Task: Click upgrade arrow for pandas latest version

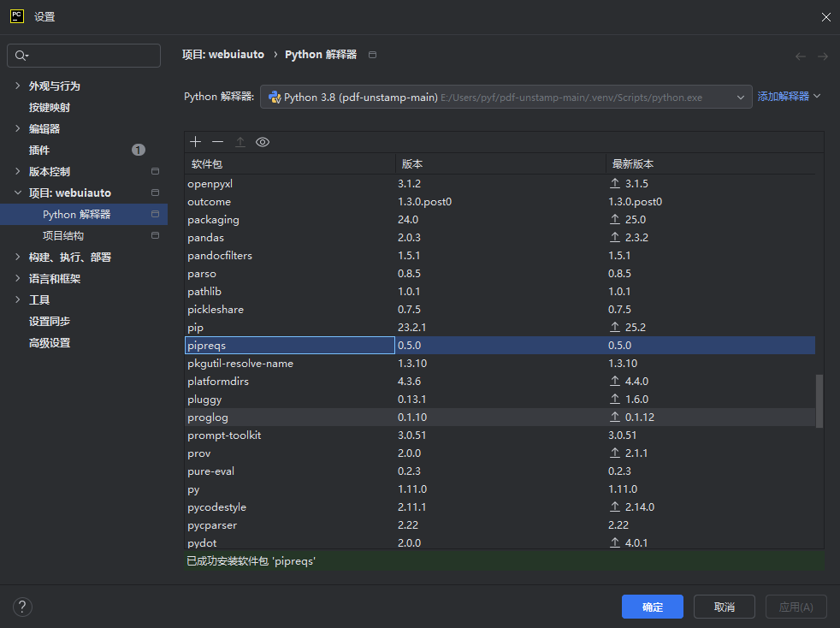Action: [614, 237]
